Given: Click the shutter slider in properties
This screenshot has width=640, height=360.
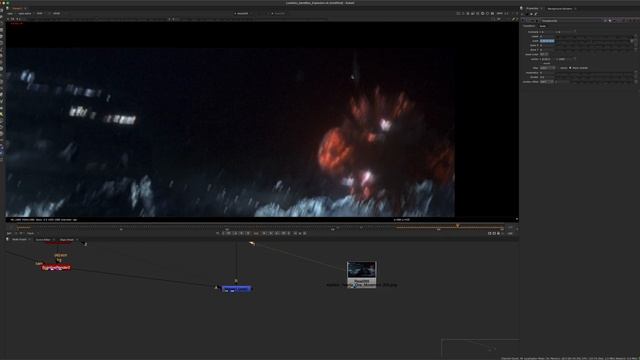Looking at the screenshot, I should point(594,77).
